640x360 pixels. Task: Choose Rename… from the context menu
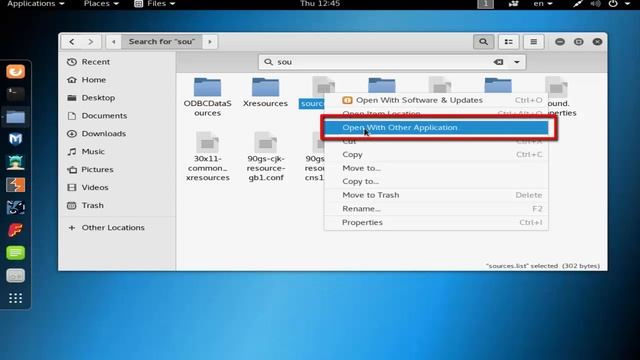436,209
